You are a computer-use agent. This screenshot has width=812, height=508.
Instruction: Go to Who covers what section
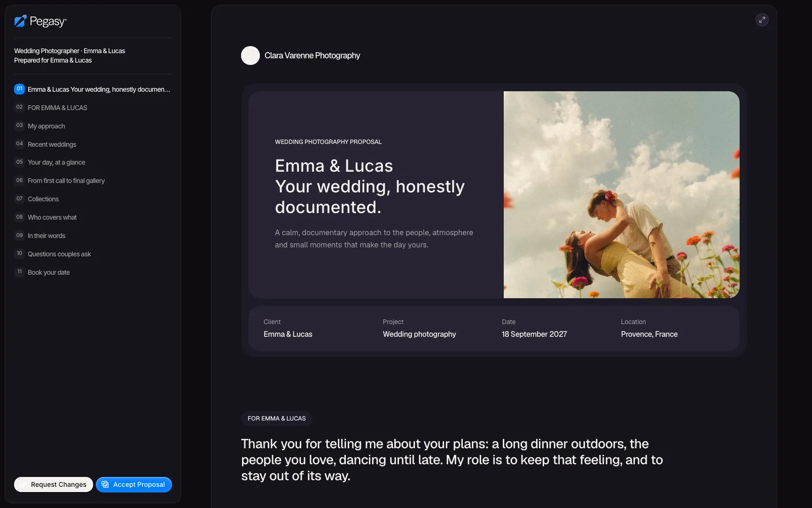pos(93,217)
